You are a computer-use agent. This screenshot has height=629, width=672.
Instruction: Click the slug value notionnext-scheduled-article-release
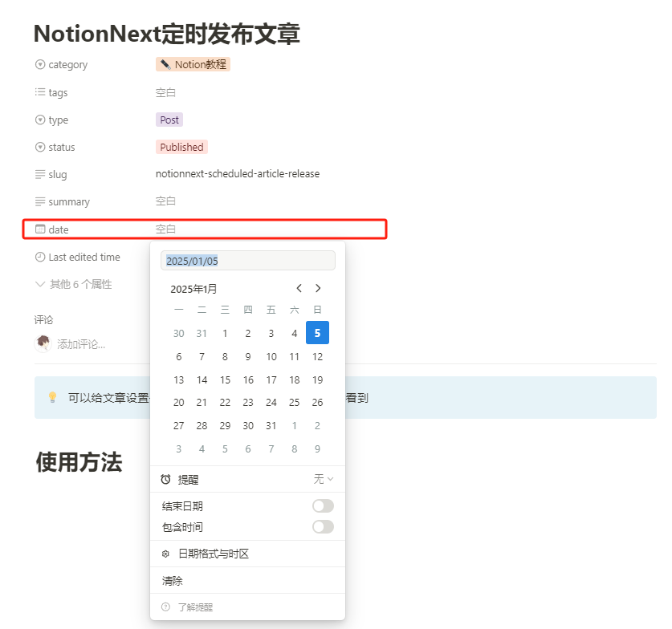[238, 173]
